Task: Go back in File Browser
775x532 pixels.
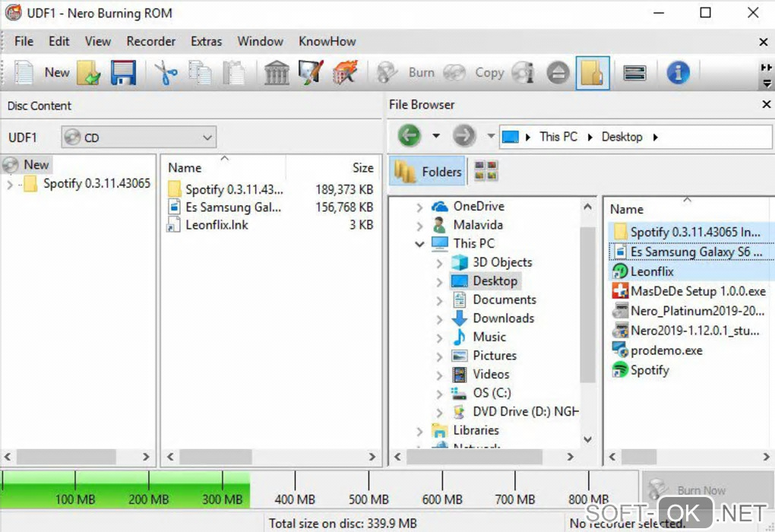Action: pyautogui.click(x=410, y=135)
